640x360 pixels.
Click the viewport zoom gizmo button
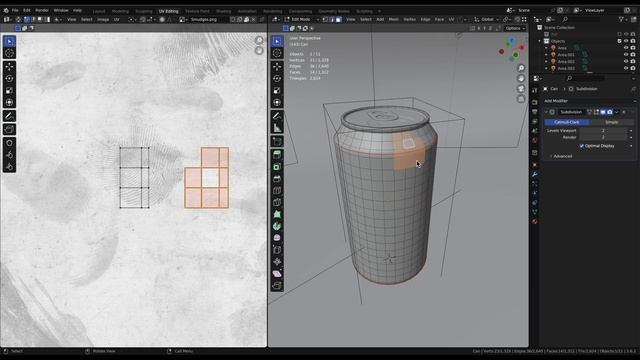521,68
